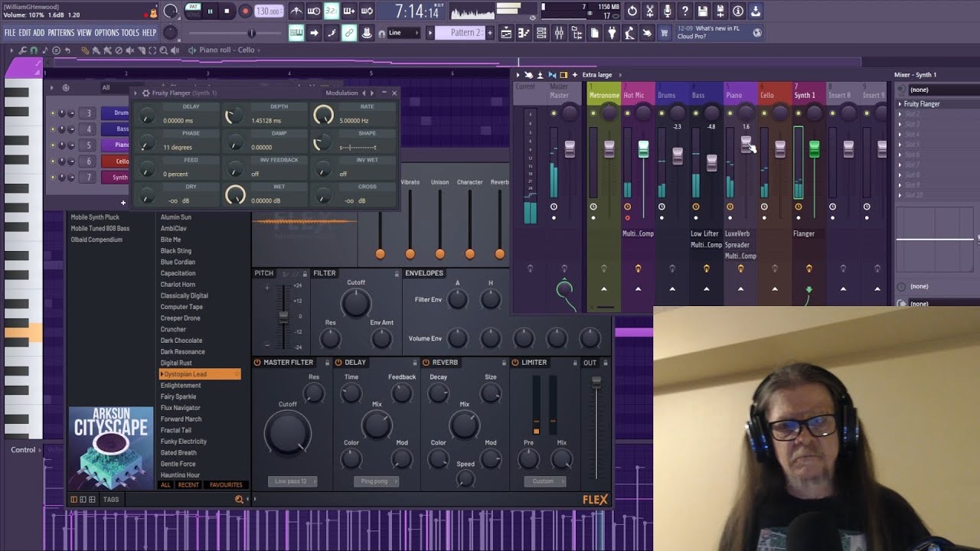Image resolution: width=980 pixels, height=551 pixels.
Task: Click the question mark help icon
Action: click(685, 11)
